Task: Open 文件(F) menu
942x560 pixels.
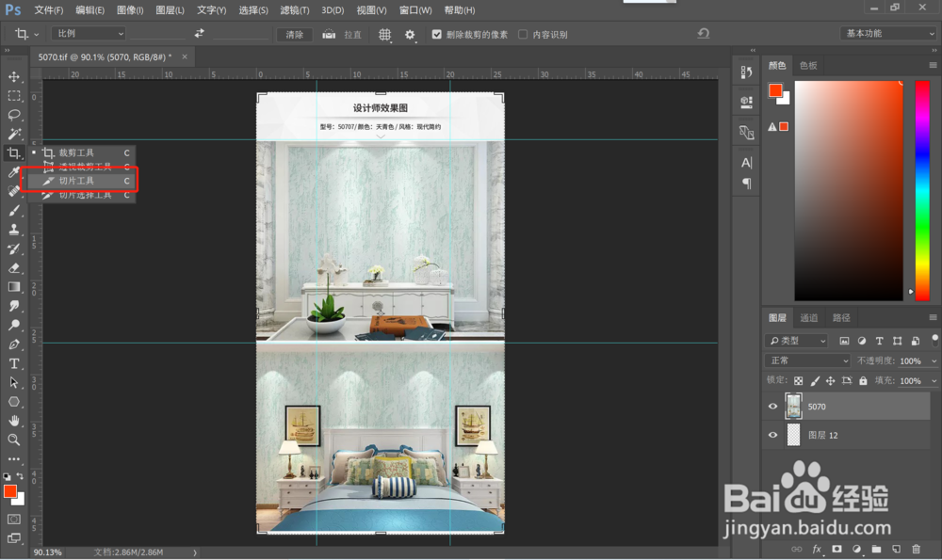Action: click(49, 10)
